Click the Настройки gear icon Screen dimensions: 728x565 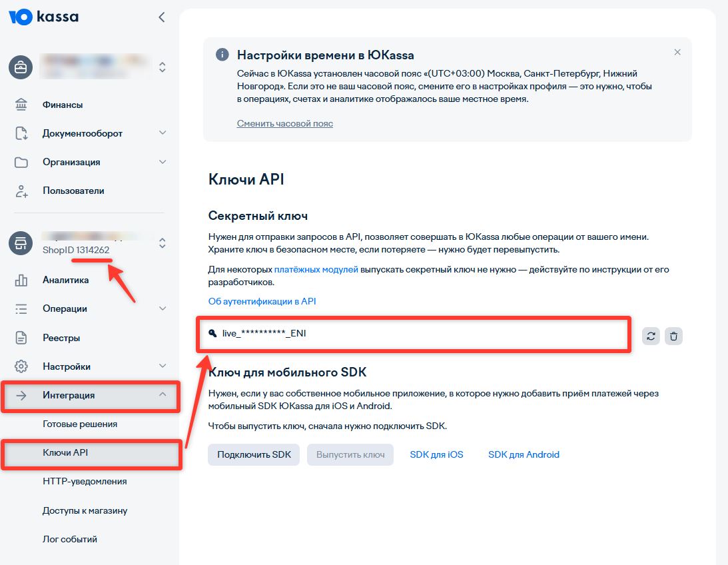[21, 366]
